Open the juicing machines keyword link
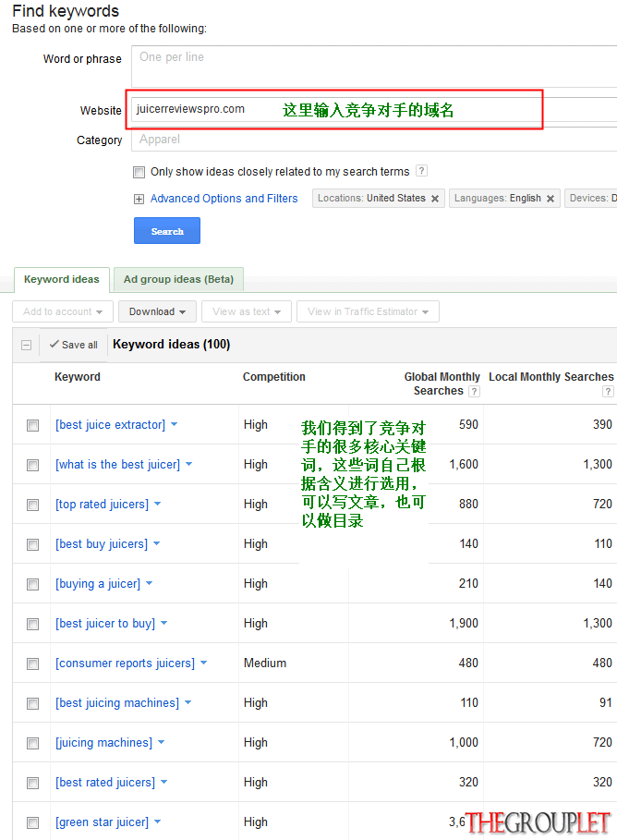 point(103,742)
